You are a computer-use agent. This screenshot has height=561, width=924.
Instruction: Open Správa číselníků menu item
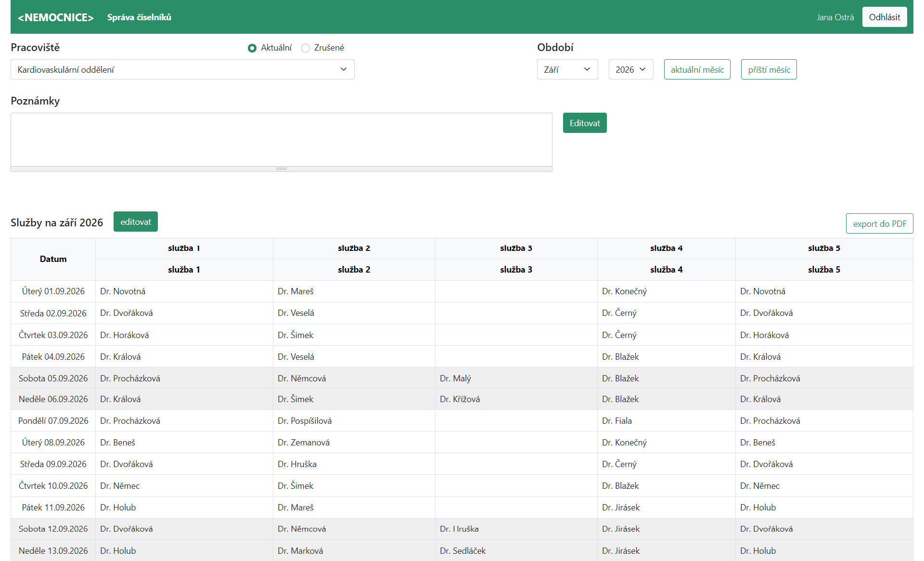139,17
